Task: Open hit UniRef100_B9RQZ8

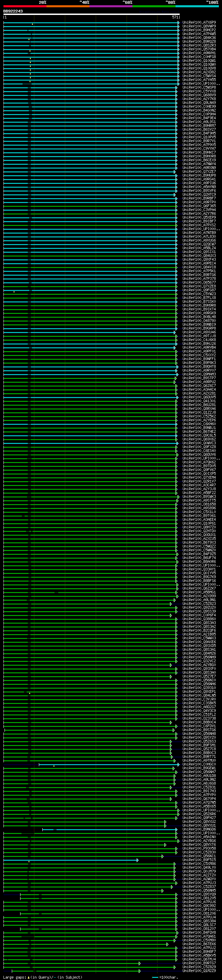Action: (x=199, y=41)
